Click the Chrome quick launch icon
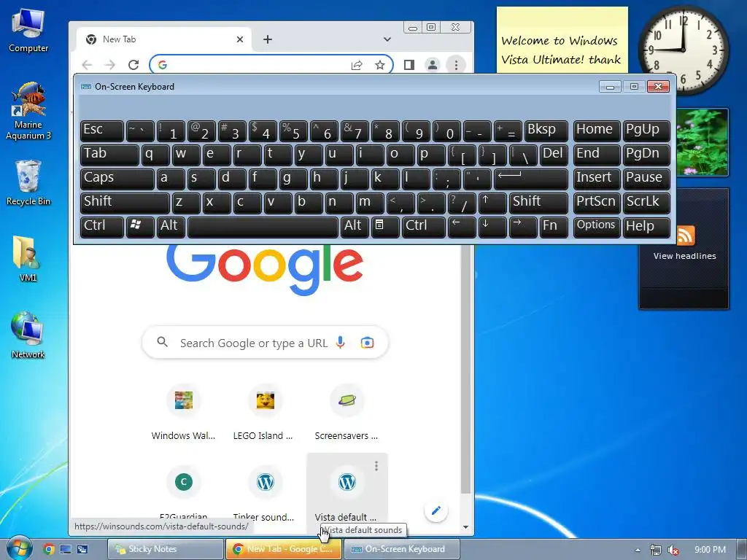The image size is (747, 560). coord(48,549)
